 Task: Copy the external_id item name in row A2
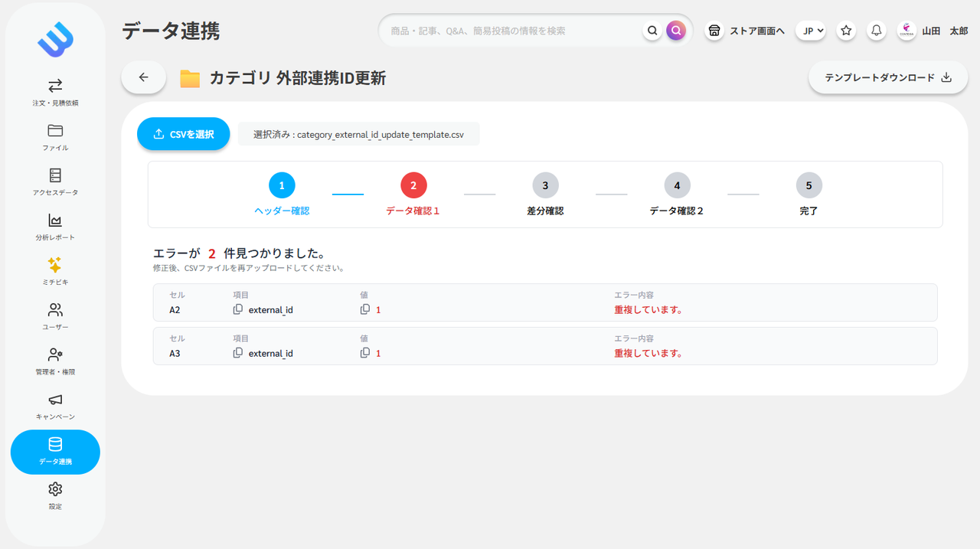coord(237,309)
